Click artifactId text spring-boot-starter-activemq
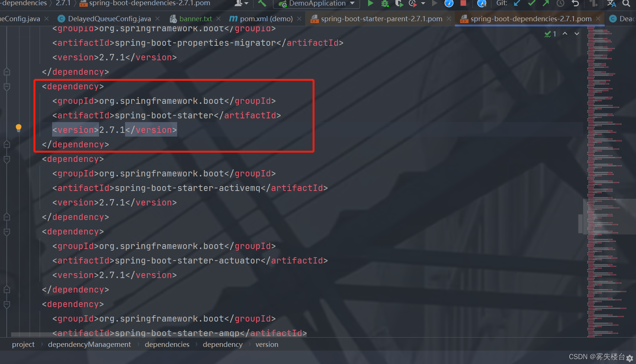This screenshot has height=364, width=636. [x=188, y=188]
